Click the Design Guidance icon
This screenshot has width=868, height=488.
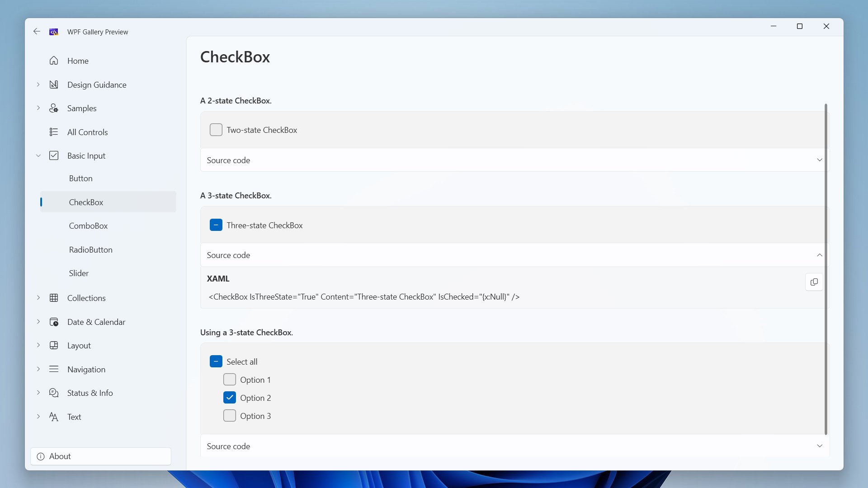(x=54, y=84)
